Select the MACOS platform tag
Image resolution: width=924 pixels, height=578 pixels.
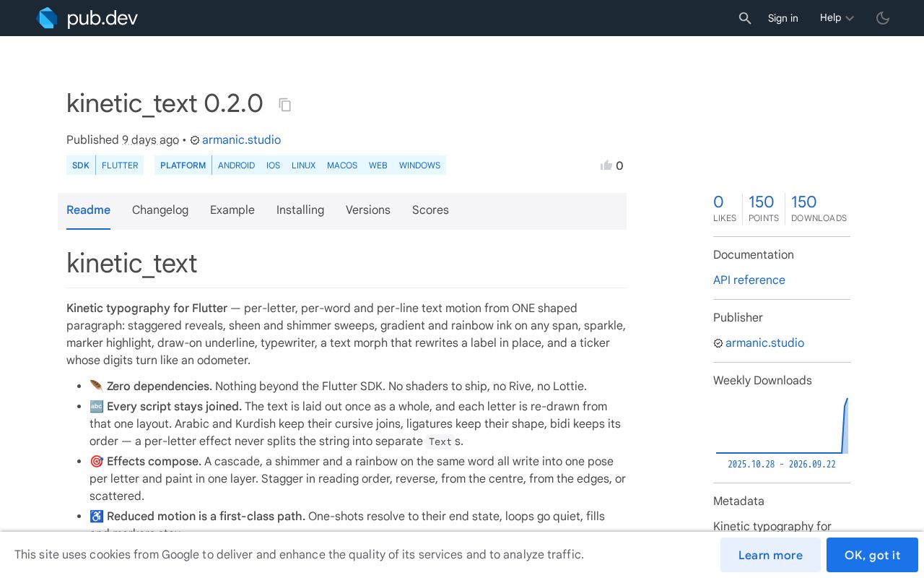click(342, 165)
